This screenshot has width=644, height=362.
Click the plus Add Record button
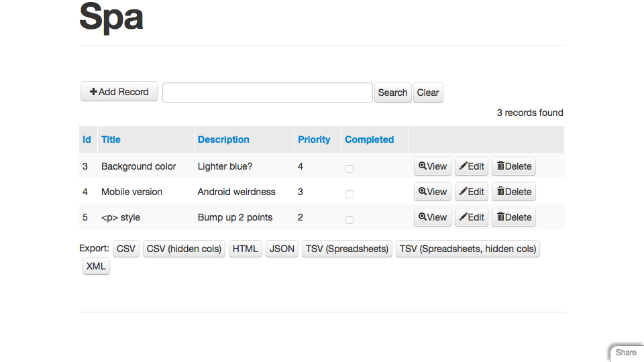(119, 92)
